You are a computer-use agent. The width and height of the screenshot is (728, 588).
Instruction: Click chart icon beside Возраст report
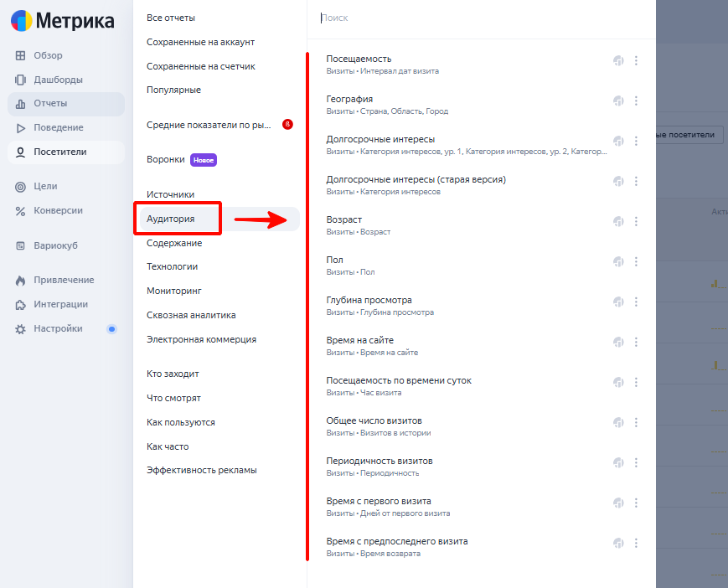pyautogui.click(x=618, y=221)
